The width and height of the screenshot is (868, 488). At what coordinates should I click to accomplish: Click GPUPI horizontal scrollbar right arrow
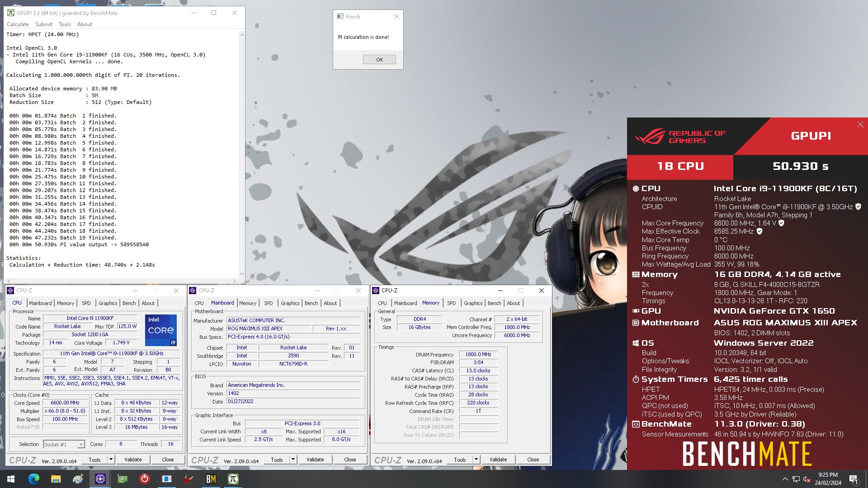click(x=235, y=281)
